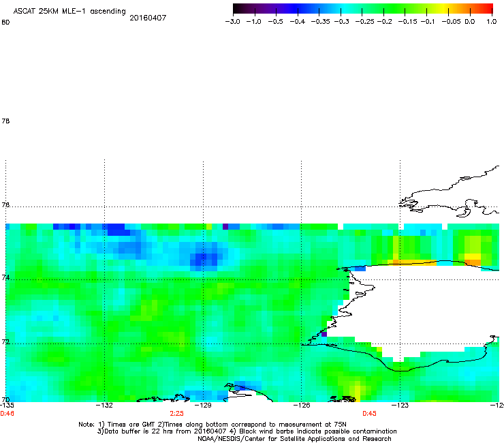504x443 pixels.
Task: Click the '-1.0' colorbar label
Action: (253, 22)
